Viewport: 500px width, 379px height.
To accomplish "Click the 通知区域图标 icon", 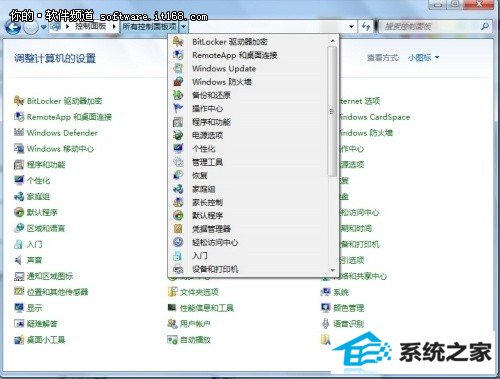I will pos(19,276).
